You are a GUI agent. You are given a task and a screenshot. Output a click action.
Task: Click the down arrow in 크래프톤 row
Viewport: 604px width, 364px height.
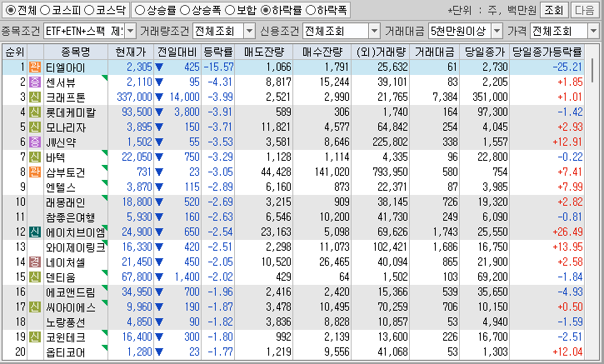(x=159, y=97)
